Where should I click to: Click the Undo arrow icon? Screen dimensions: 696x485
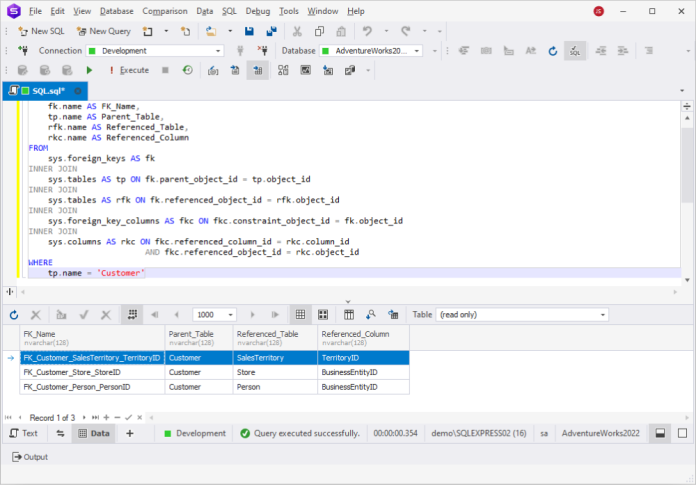tap(369, 31)
